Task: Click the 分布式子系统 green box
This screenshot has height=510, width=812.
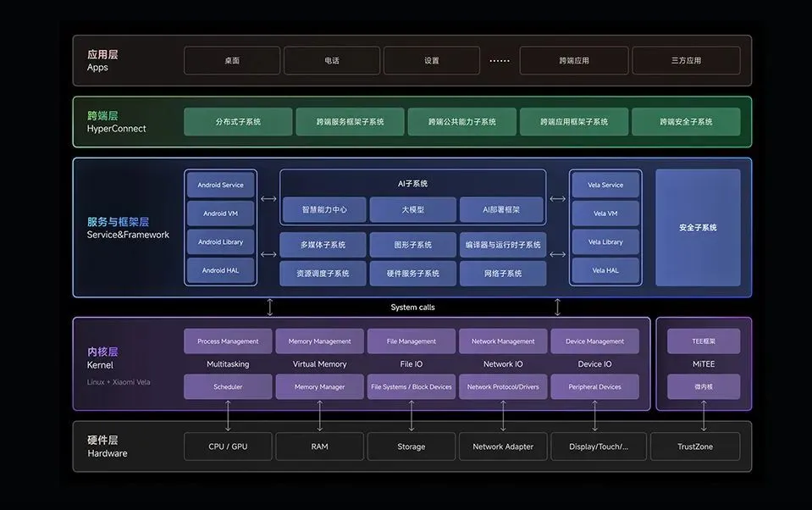Action: coord(238,122)
